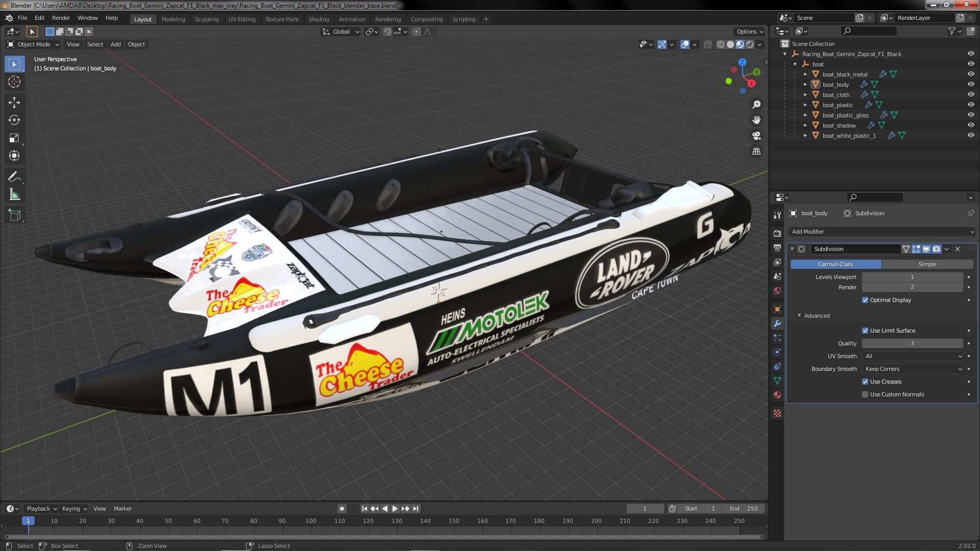
Task: Adjust the Quality value field
Action: tap(913, 343)
